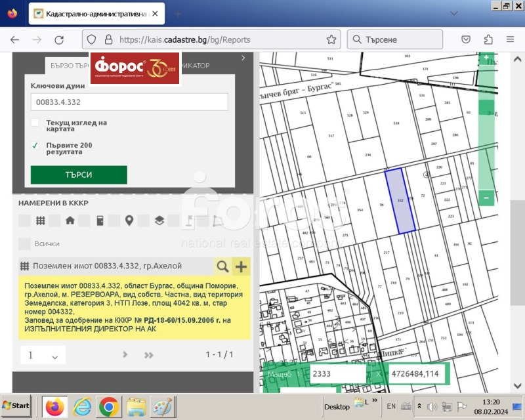Open the results page number dropdown
This screenshot has width=525, height=420.
[43, 355]
